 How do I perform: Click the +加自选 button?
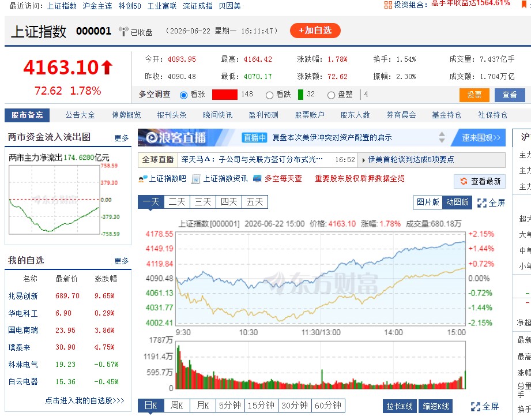coord(315,31)
